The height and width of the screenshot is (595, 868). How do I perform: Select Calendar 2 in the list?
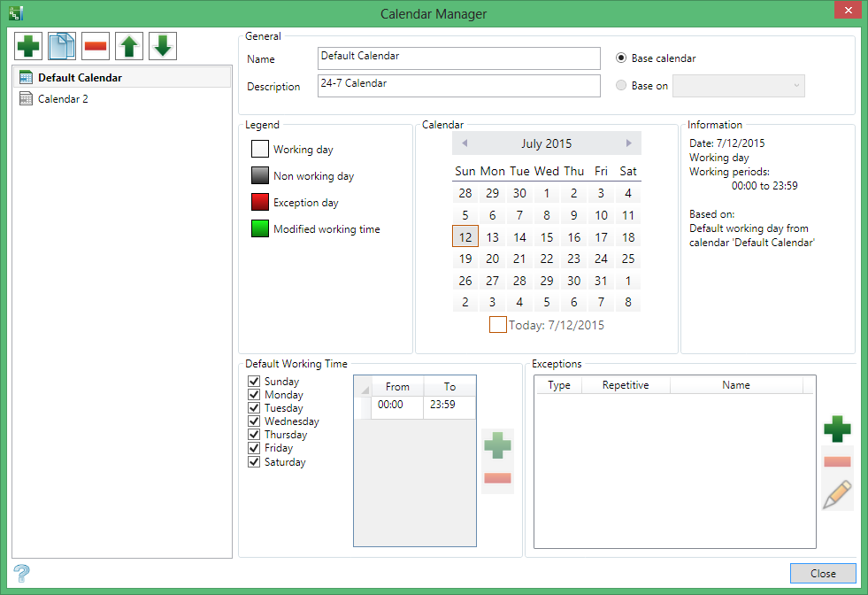[63, 99]
